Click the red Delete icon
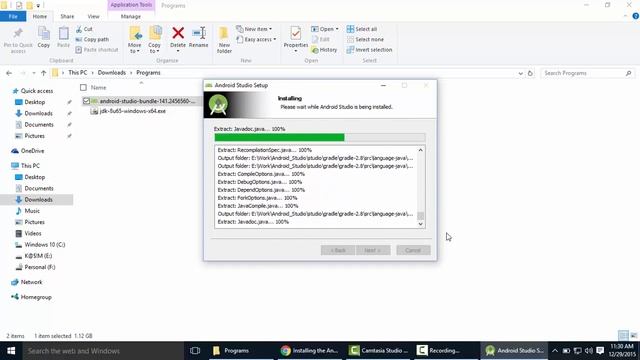The height and width of the screenshot is (360, 640). tap(178, 33)
